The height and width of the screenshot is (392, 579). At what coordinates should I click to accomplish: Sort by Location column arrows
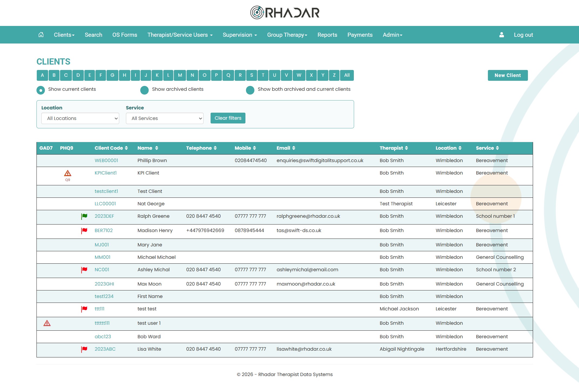(x=460, y=148)
